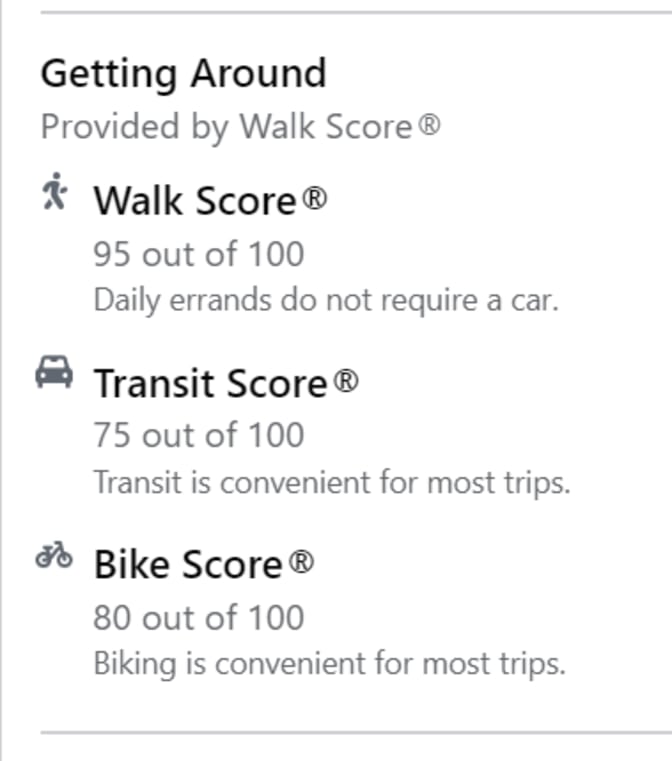The width and height of the screenshot is (672, 761).
Task: Click the car transit icon
Action: 54,372
